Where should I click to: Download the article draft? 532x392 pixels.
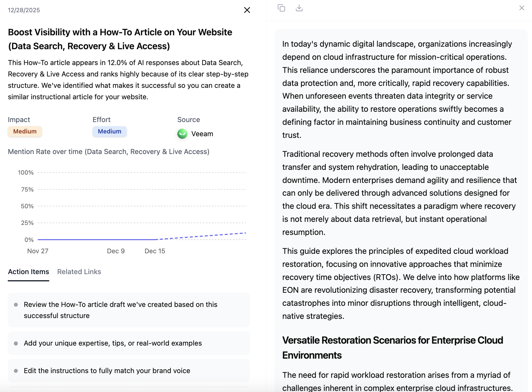point(300,8)
